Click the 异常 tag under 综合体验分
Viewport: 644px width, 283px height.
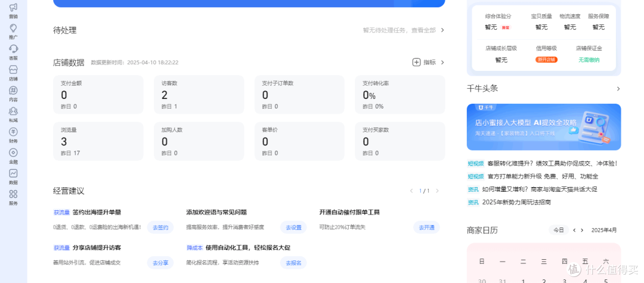pos(506,27)
